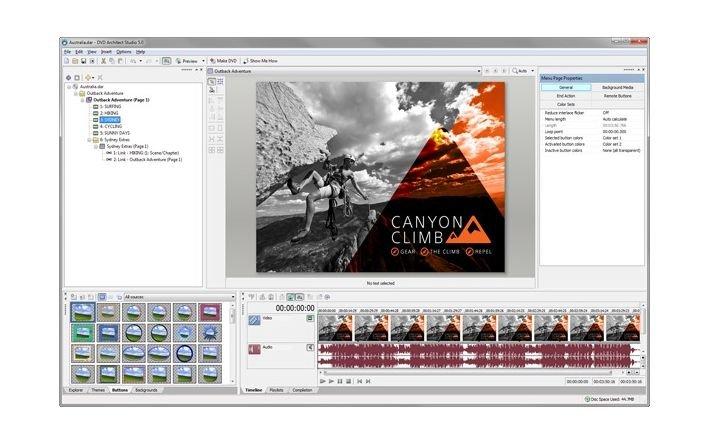Click the Audio track icon in the timeline
709x444 pixels.
click(x=254, y=349)
